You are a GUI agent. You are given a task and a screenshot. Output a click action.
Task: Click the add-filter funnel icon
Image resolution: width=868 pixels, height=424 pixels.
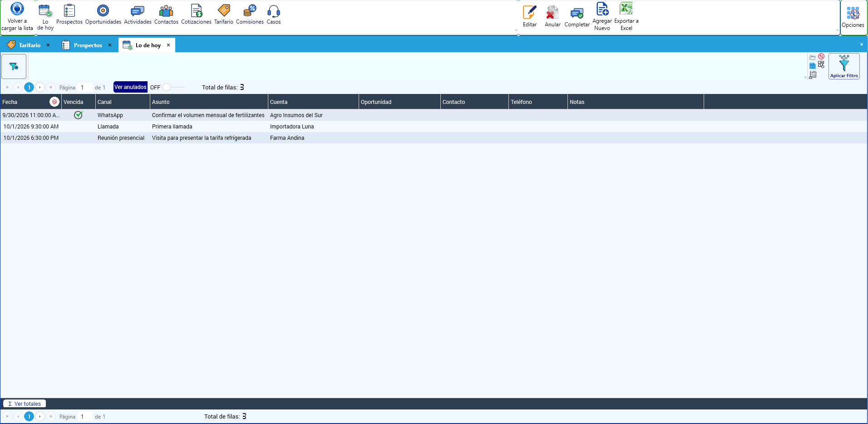click(x=14, y=66)
